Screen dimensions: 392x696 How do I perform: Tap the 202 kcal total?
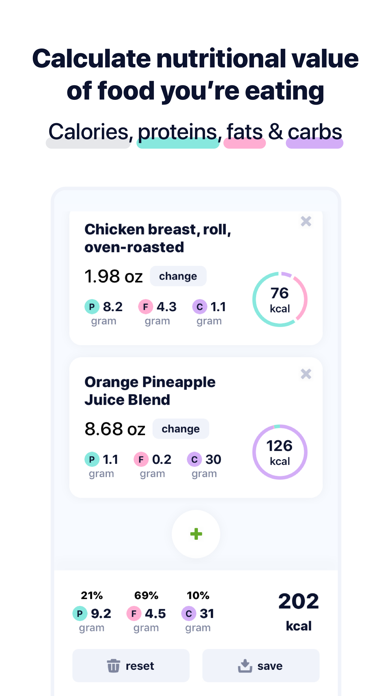click(298, 612)
